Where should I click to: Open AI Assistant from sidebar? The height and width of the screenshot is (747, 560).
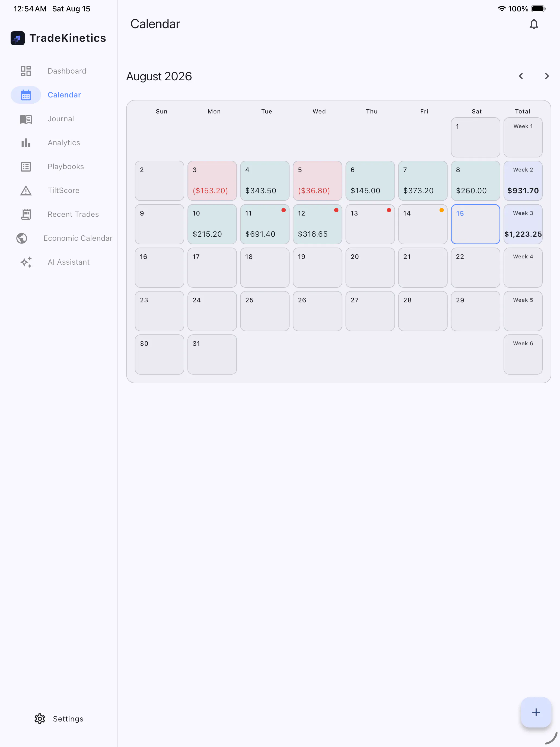[69, 262]
